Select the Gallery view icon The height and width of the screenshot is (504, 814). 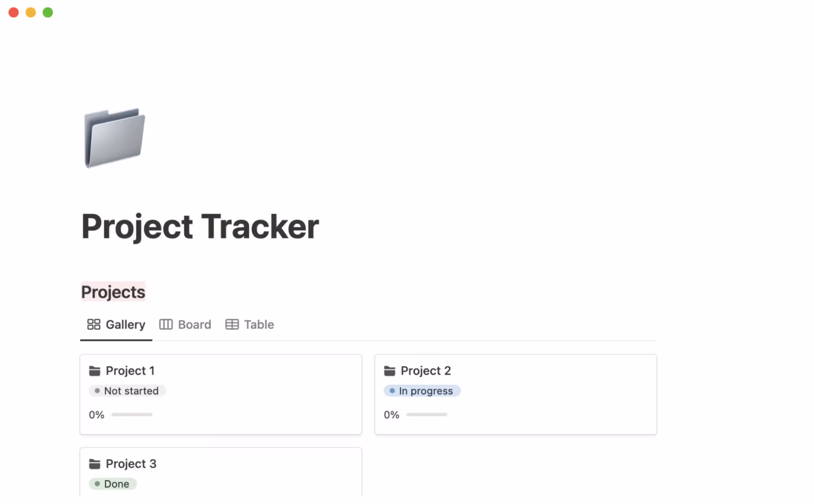point(94,324)
